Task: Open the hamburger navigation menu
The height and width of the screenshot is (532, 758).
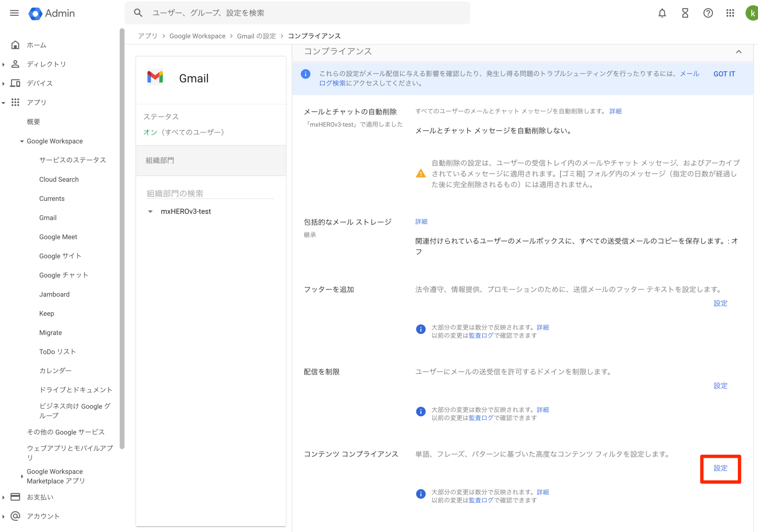Action: tap(14, 13)
